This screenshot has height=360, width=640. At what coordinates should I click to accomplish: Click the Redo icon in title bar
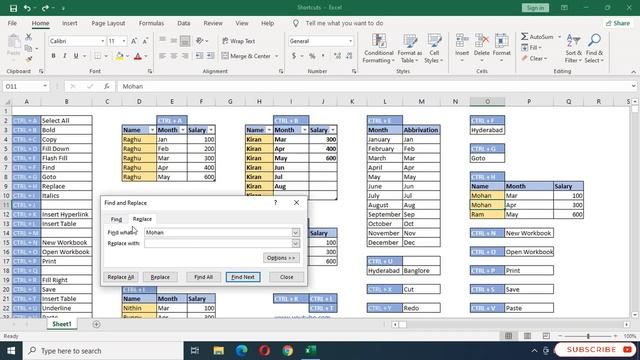tap(45, 8)
